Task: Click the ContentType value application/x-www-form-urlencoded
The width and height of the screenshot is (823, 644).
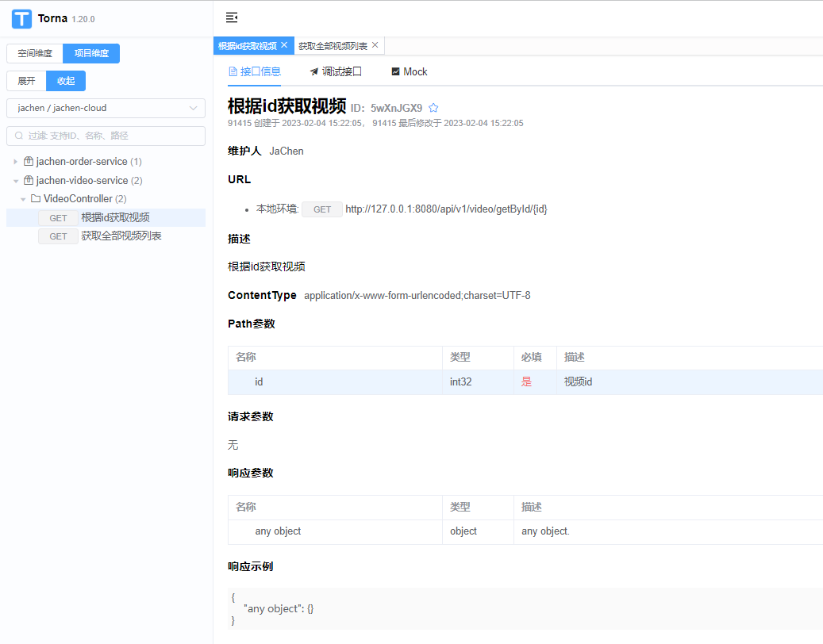Action: 417,296
